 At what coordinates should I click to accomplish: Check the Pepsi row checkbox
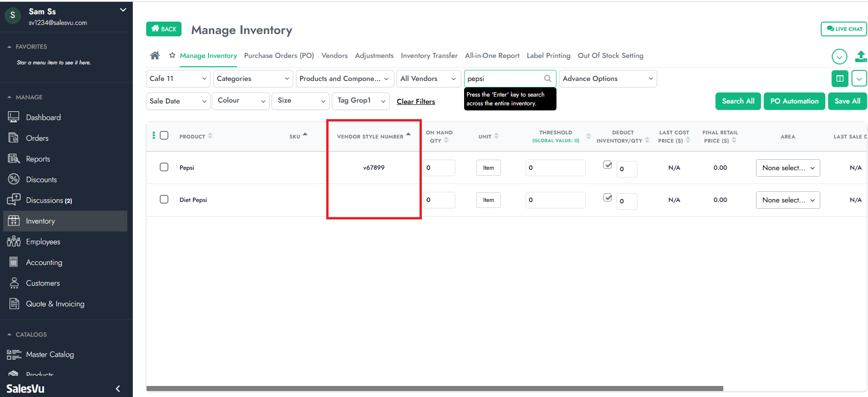point(164,167)
